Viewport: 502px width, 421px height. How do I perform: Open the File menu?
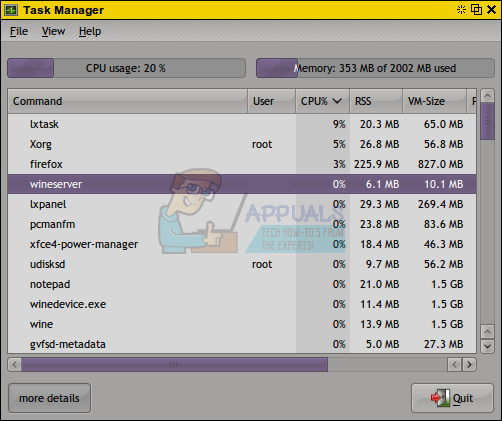pyautogui.click(x=19, y=31)
